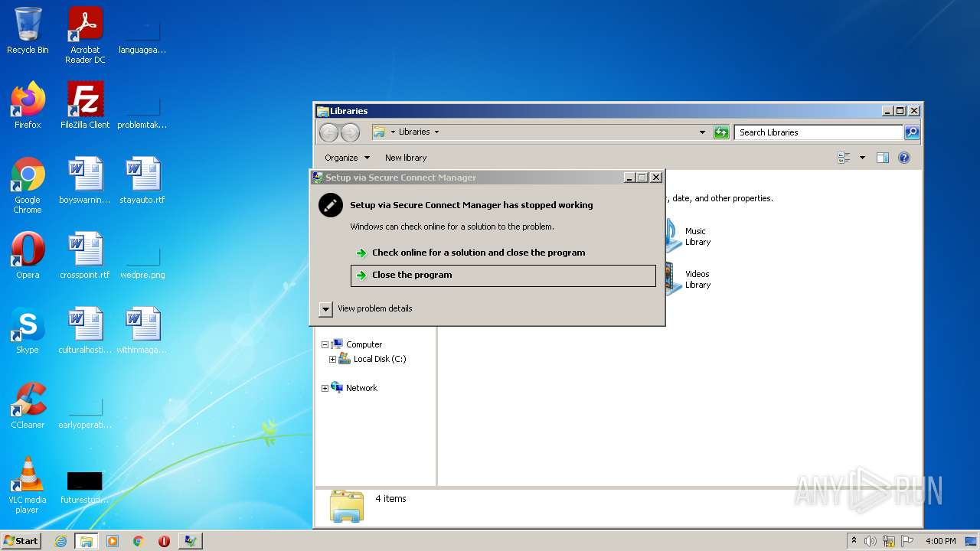Click Opera icon in taskbar
The height and width of the screenshot is (551, 980).
point(164,541)
